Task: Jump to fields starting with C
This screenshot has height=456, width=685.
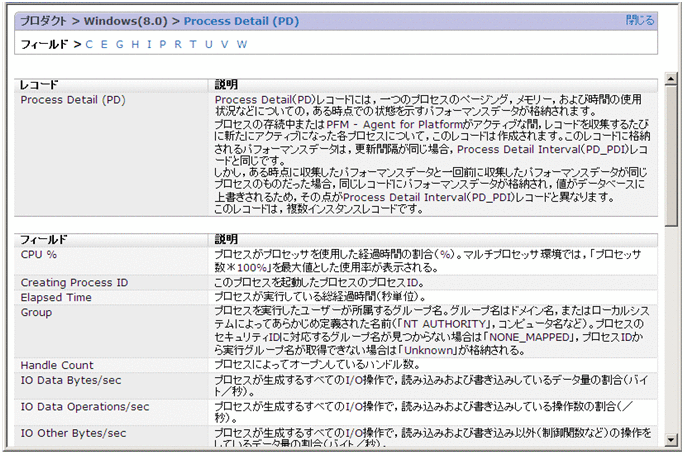Action: tap(90, 44)
